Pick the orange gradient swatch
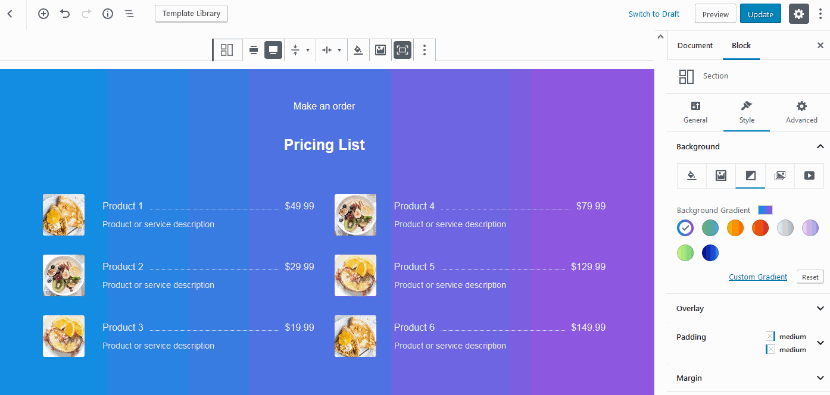This screenshot has width=830, height=395. (735, 228)
